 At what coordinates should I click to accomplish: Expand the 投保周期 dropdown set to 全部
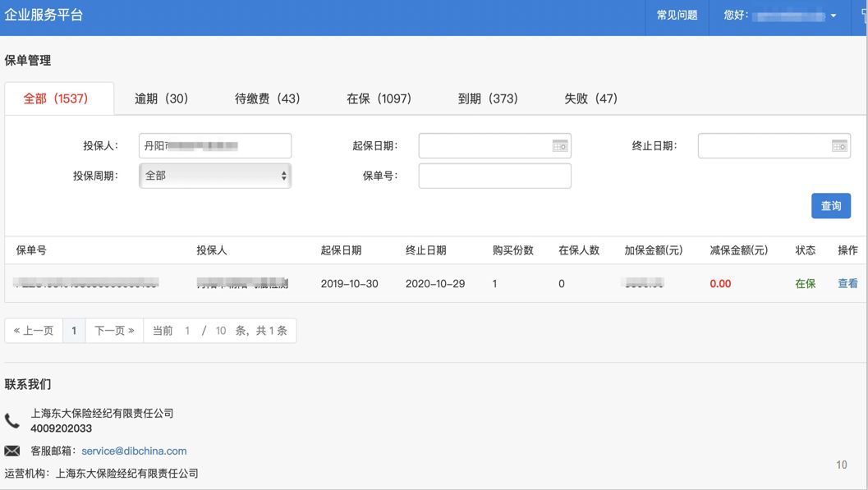click(x=215, y=176)
